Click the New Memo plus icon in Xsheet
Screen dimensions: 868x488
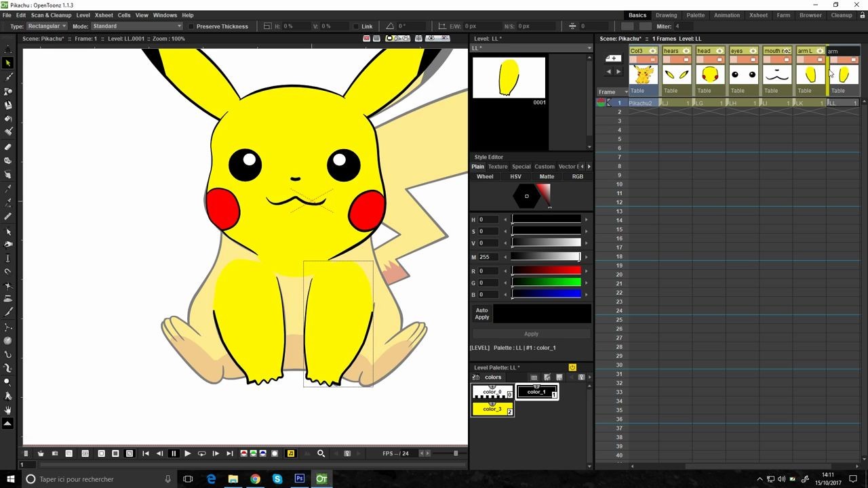(x=613, y=58)
